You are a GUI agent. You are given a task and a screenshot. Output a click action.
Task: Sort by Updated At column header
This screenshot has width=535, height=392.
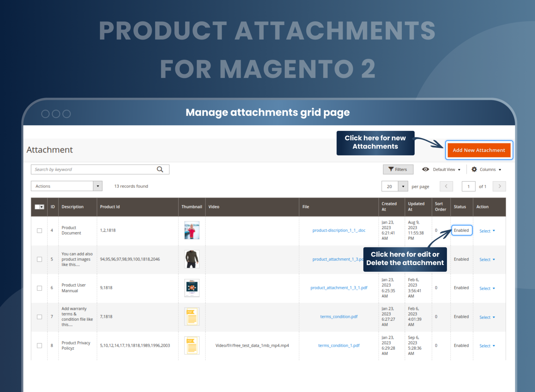point(418,207)
